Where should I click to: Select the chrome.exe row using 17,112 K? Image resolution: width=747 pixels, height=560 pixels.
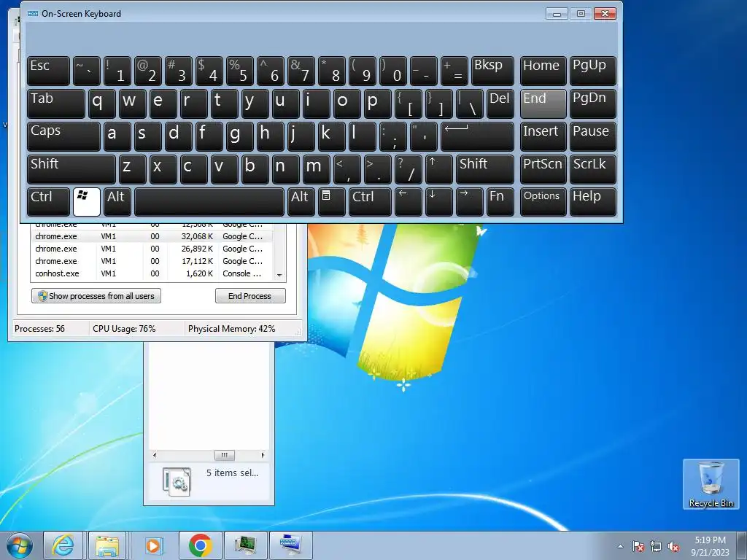(153, 261)
